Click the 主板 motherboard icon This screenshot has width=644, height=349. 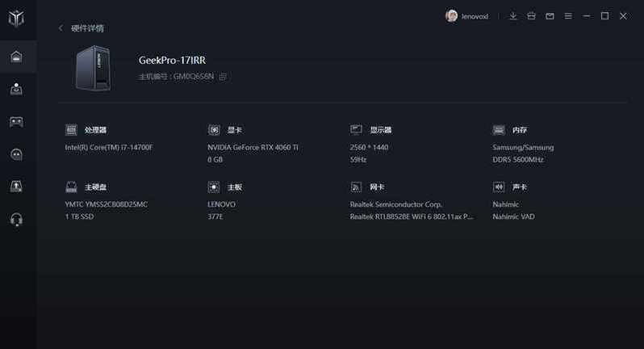pyautogui.click(x=214, y=187)
